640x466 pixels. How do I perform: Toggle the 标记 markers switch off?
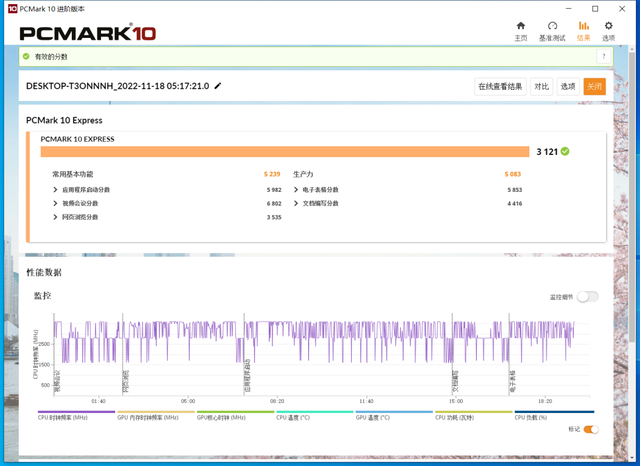pos(591,429)
